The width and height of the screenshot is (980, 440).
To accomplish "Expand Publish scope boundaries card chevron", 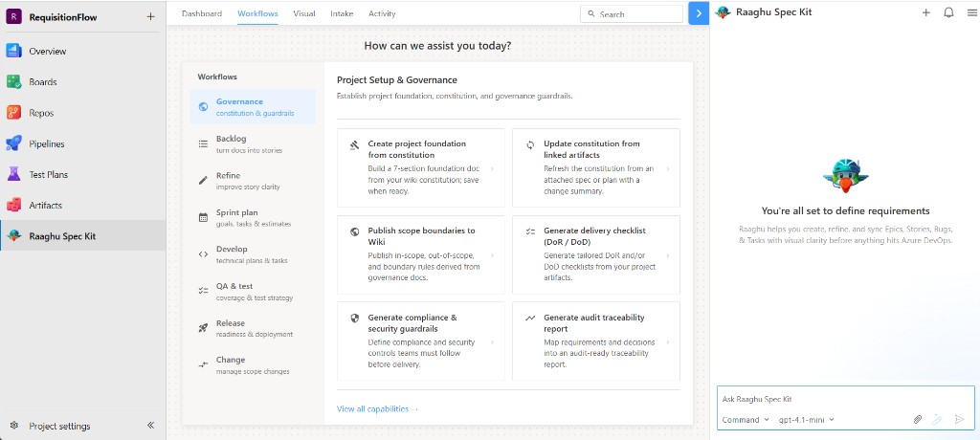I will pos(493,255).
